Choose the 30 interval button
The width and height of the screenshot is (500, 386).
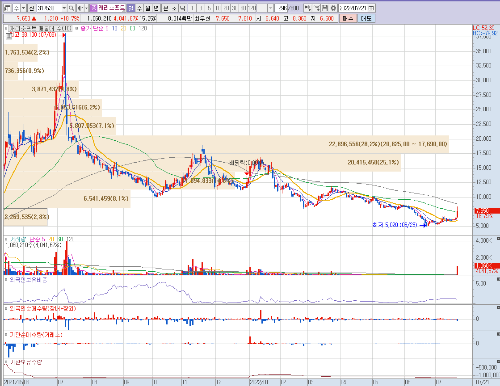(x=235, y=8)
